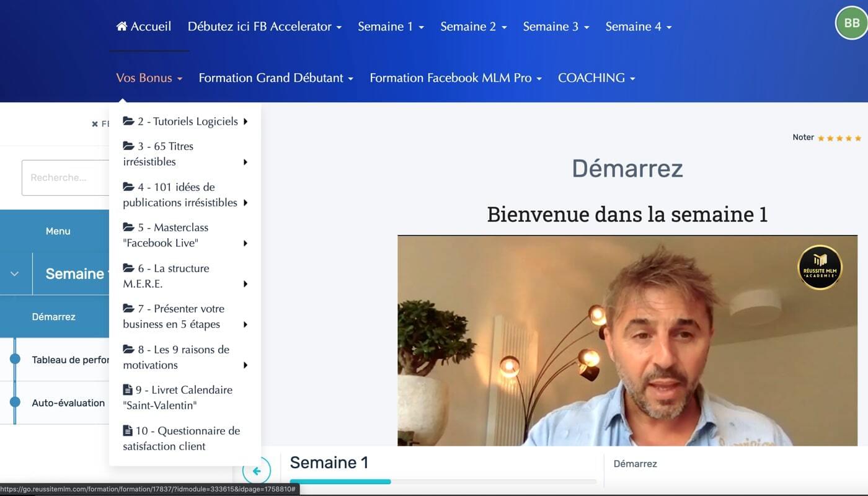This screenshot has height=496, width=868.
Task: Expand arrow for La structure M.E.R.E.
Action: (x=246, y=284)
